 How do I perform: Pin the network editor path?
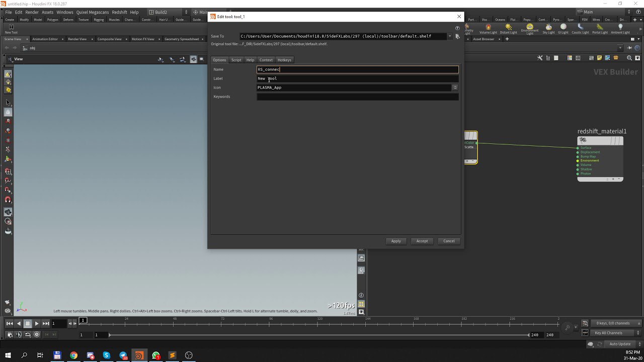[x=629, y=48]
